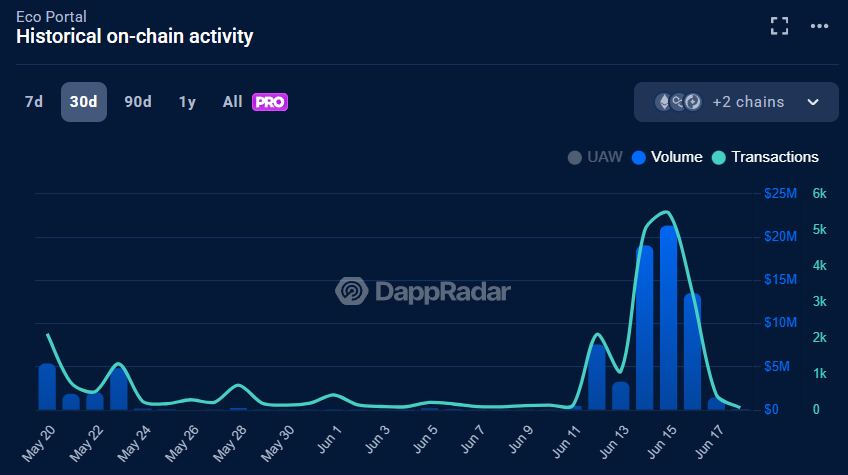Expand the chain selector chevron arrow
848x475 pixels.
[x=813, y=102]
